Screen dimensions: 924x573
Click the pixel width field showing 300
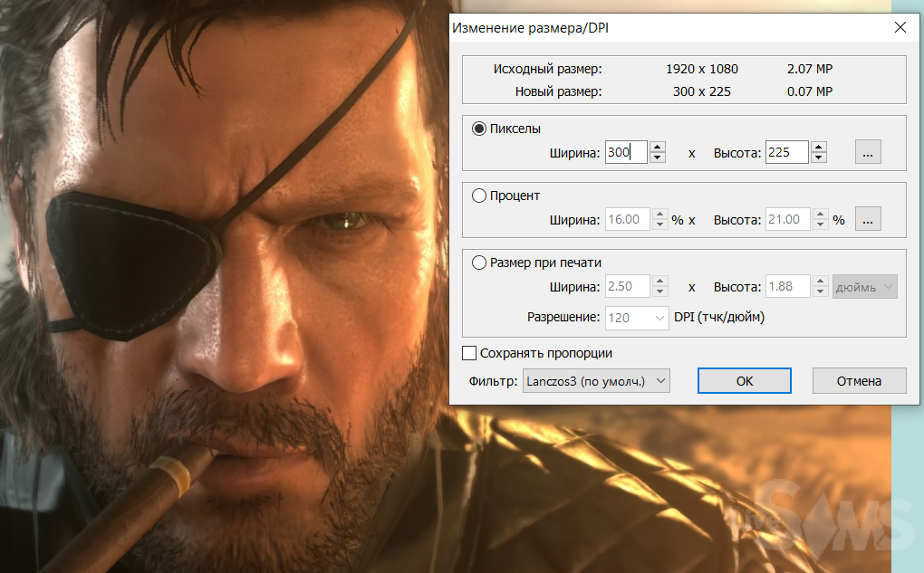coord(626,152)
